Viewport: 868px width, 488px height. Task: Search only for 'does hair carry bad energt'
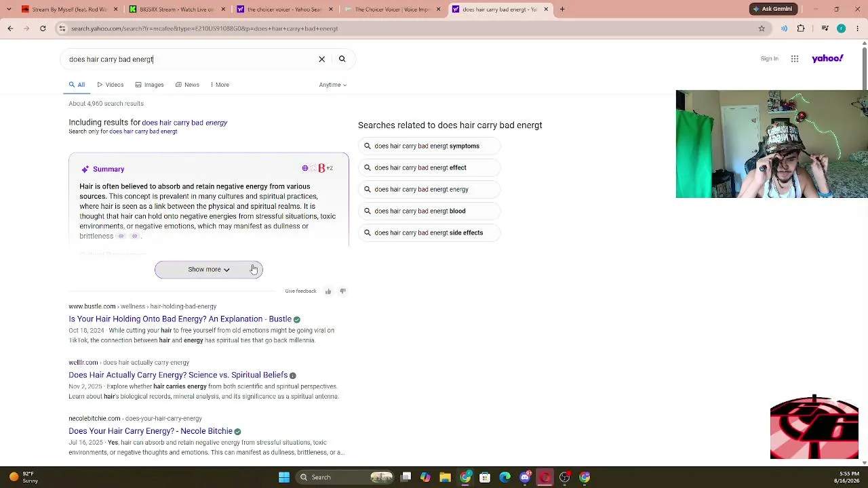click(143, 131)
